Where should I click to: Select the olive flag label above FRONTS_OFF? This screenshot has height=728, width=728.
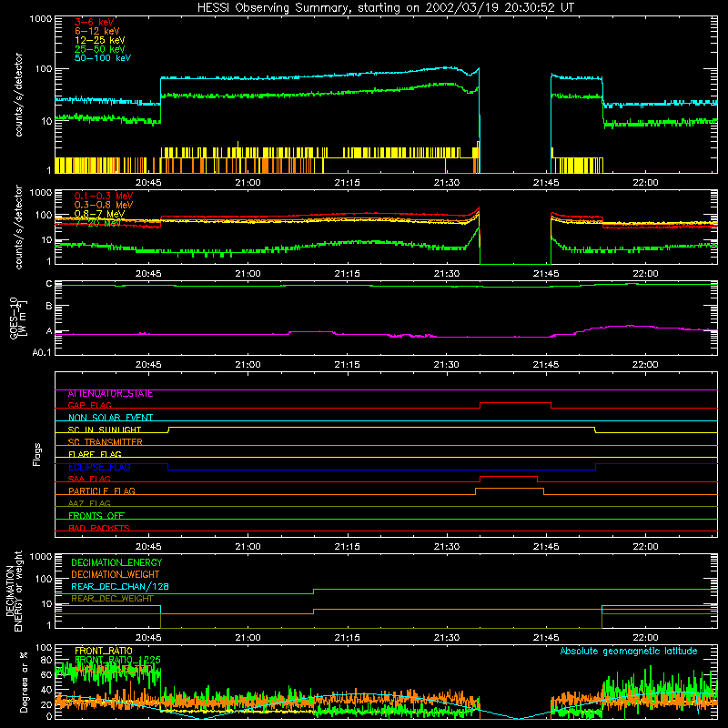pos(89,503)
